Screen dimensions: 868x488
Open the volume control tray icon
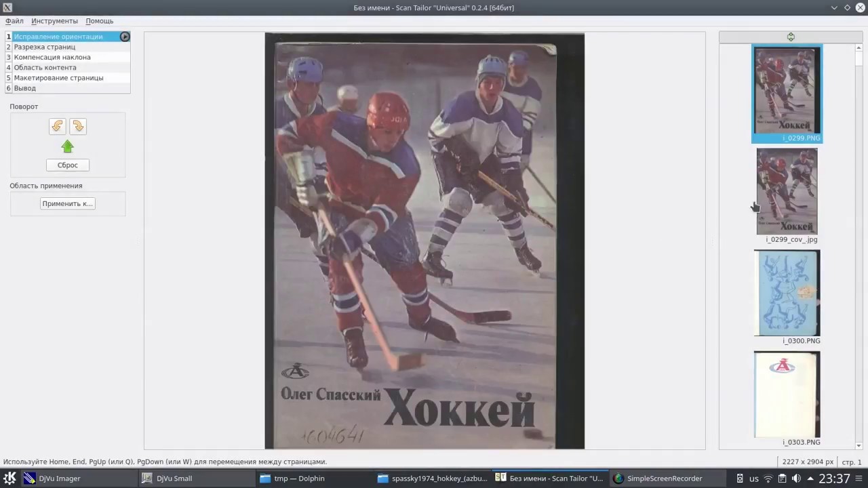click(796, 479)
